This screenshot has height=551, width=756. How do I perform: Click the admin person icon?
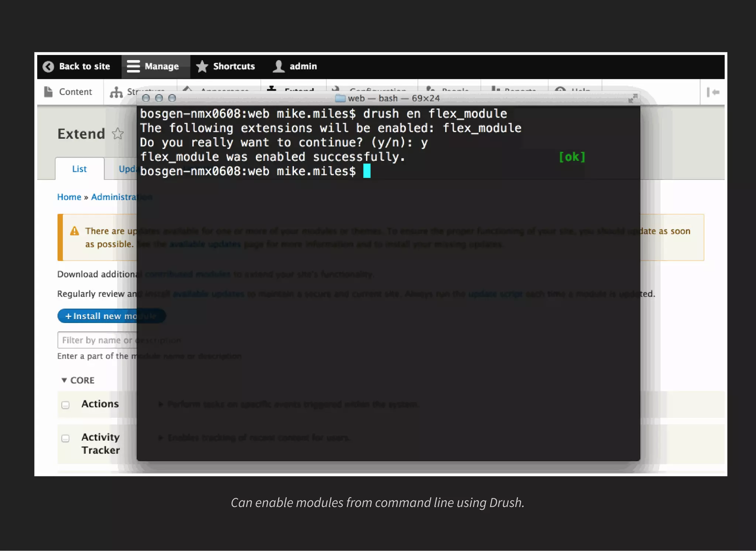[279, 66]
